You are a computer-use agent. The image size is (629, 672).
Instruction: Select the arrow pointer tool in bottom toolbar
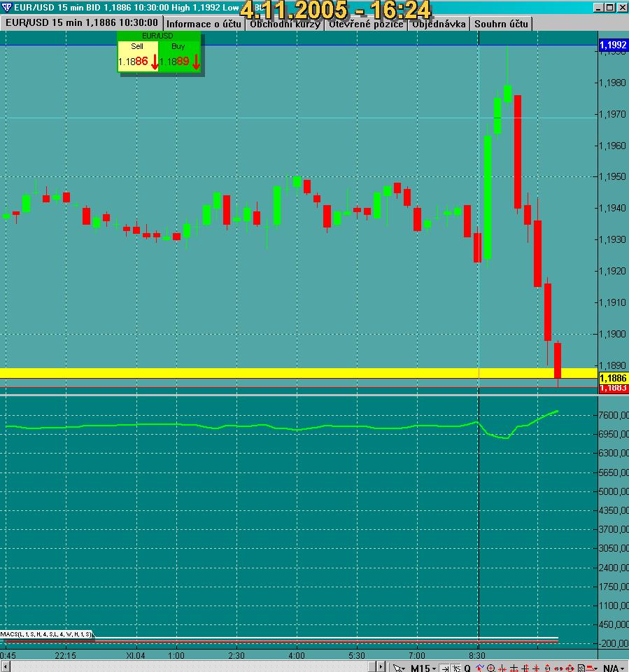(399, 668)
